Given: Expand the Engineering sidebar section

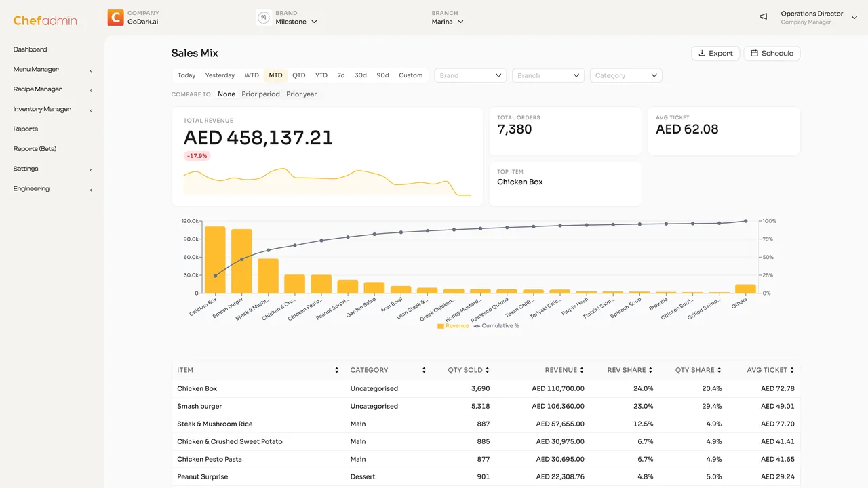Looking at the screenshot, I should [52, 189].
